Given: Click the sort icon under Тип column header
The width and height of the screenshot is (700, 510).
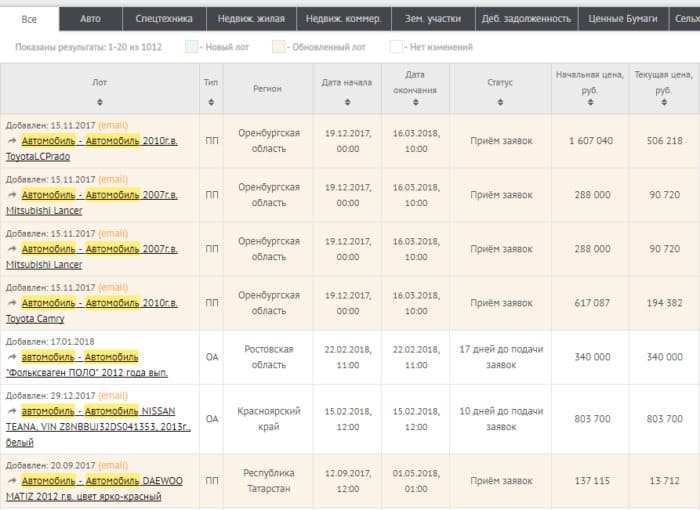Looking at the screenshot, I should [x=211, y=102].
